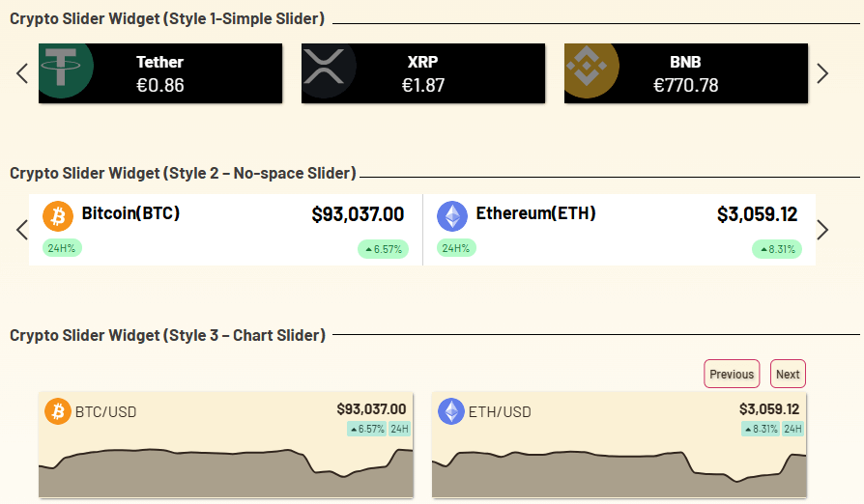Select the 24H tag on the ETH/USD chart

coord(792,429)
